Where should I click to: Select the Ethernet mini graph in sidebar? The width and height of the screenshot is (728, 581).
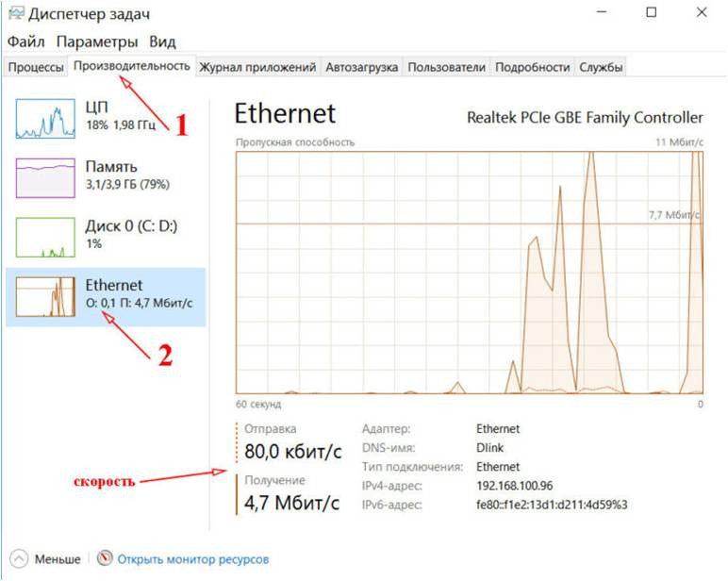44,296
